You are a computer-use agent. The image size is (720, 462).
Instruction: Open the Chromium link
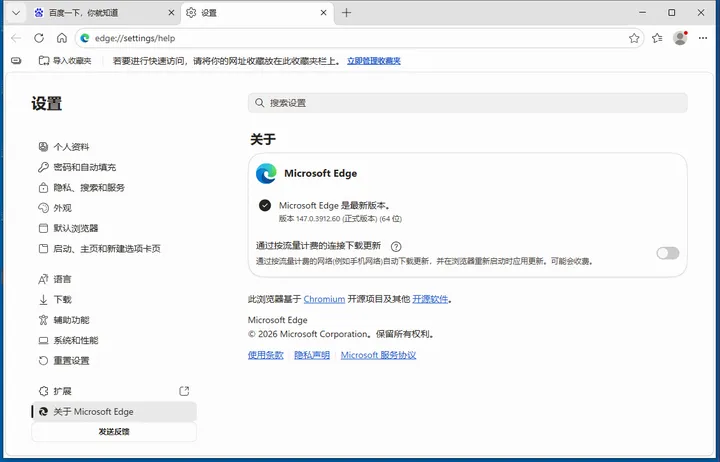pyautogui.click(x=324, y=299)
